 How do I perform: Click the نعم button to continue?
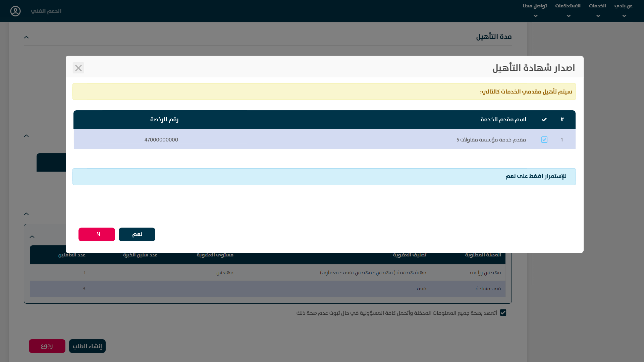click(x=137, y=234)
